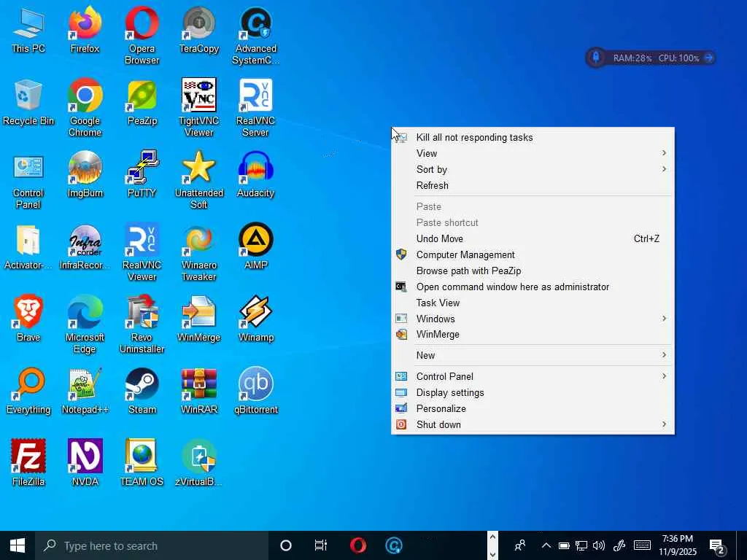Click the taskbar search box
747x560 pixels.
point(153,545)
